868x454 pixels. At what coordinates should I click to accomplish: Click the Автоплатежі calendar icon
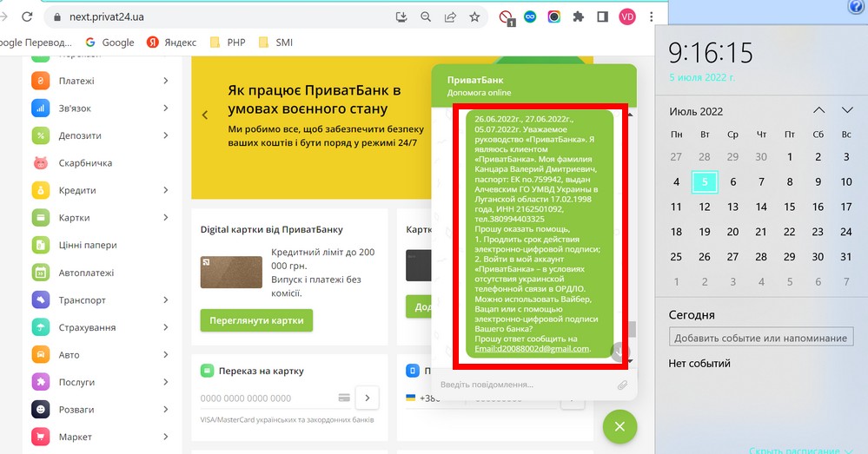click(x=41, y=273)
